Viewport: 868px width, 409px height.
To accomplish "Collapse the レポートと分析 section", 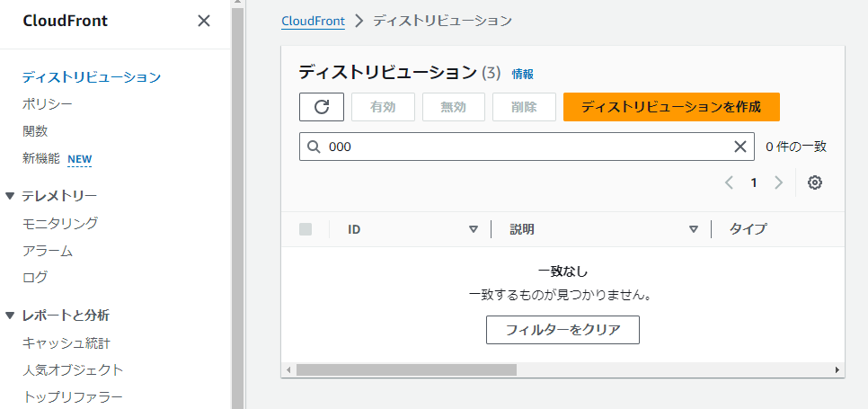I will [9, 316].
